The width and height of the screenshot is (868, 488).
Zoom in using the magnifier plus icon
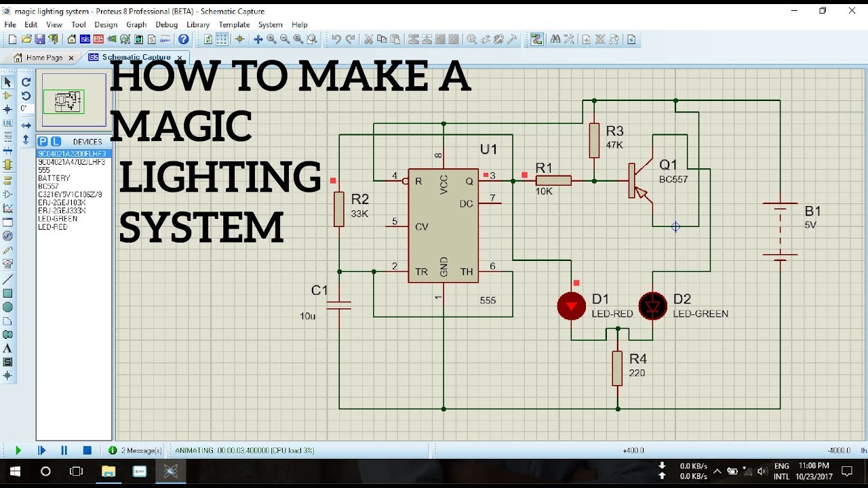click(x=271, y=39)
